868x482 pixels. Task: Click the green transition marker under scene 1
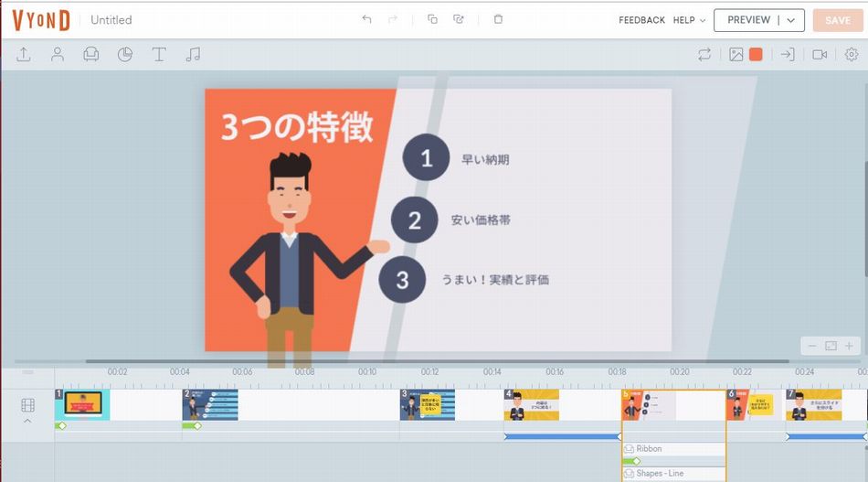(61, 425)
